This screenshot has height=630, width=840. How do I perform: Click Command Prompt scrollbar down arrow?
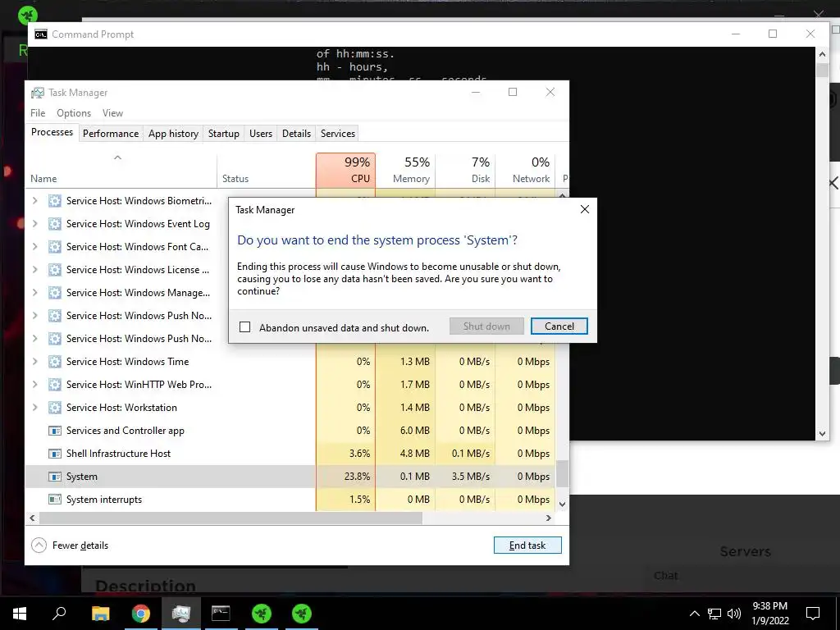click(822, 434)
